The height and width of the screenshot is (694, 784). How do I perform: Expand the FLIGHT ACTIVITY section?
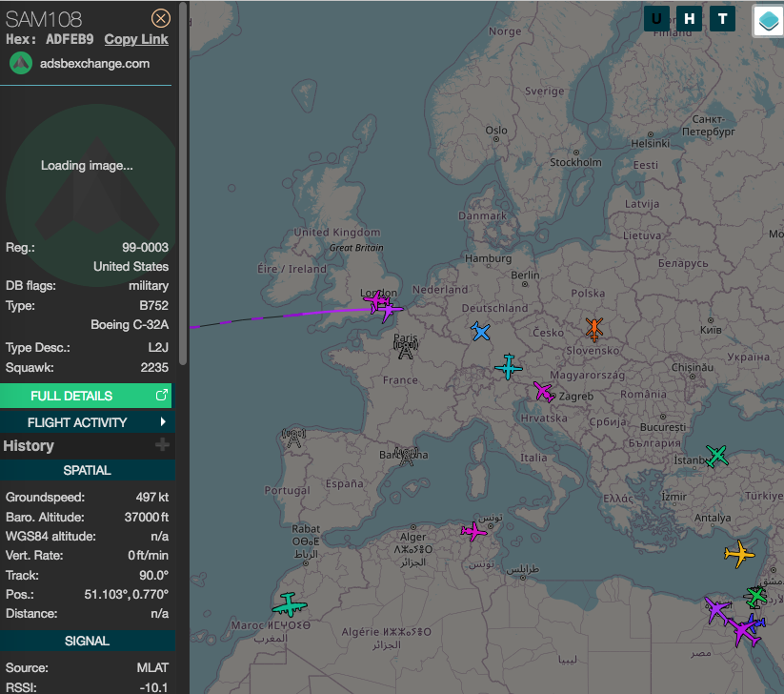(x=86, y=422)
